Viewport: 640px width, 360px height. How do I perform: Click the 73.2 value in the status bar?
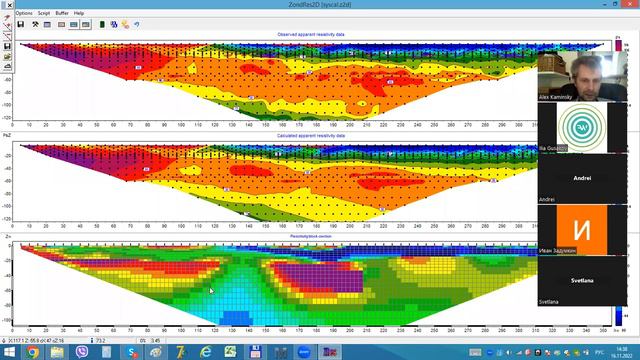[x=100, y=340]
